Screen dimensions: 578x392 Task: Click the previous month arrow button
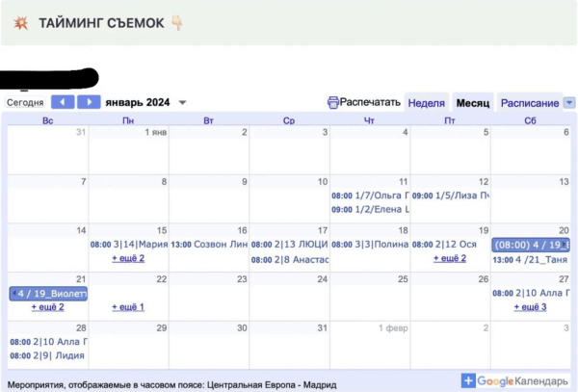(x=63, y=102)
